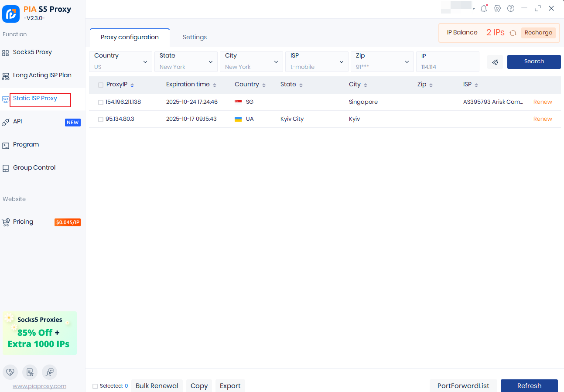Screen dimensions: 564x392
Task: Open the customer support chat icon
Action: click(49, 372)
